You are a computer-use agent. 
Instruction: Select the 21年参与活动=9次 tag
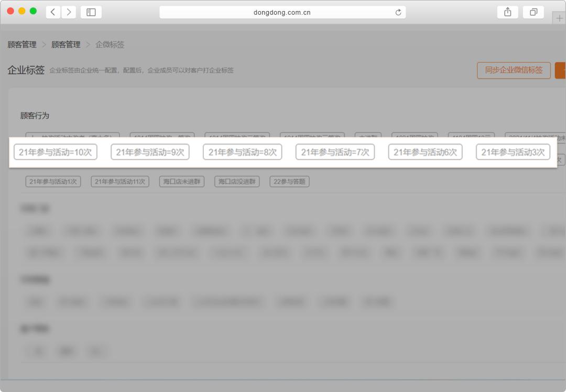[150, 152]
